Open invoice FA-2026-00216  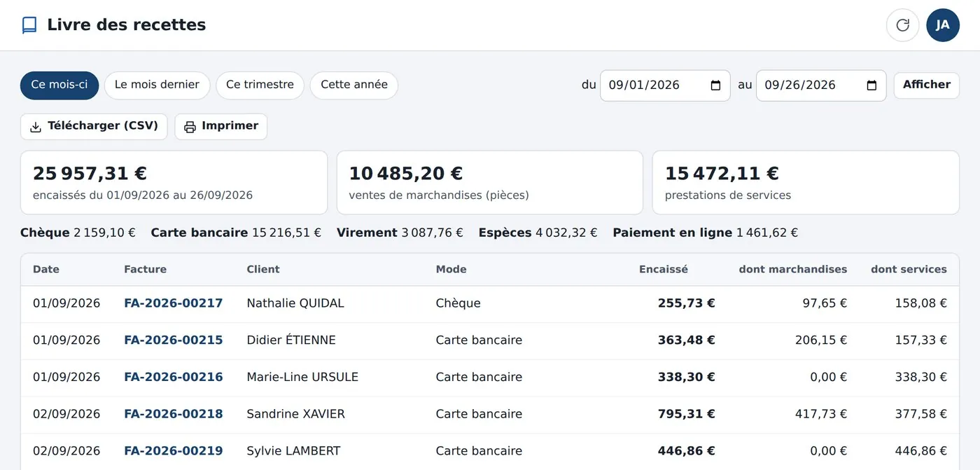(174, 377)
